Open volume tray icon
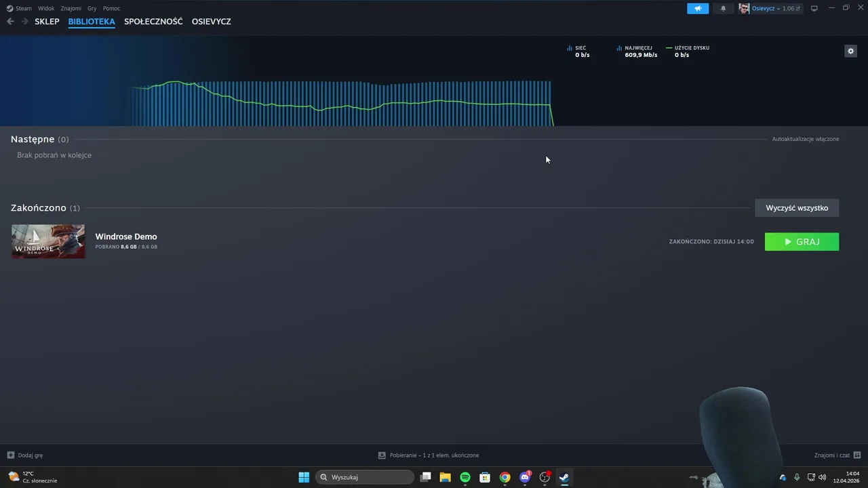The height and width of the screenshot is (488, 868). [823, 477]
